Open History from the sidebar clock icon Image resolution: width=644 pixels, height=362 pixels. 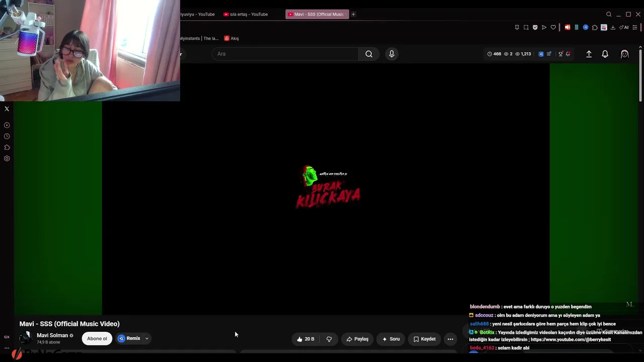(x=7, y=136)
